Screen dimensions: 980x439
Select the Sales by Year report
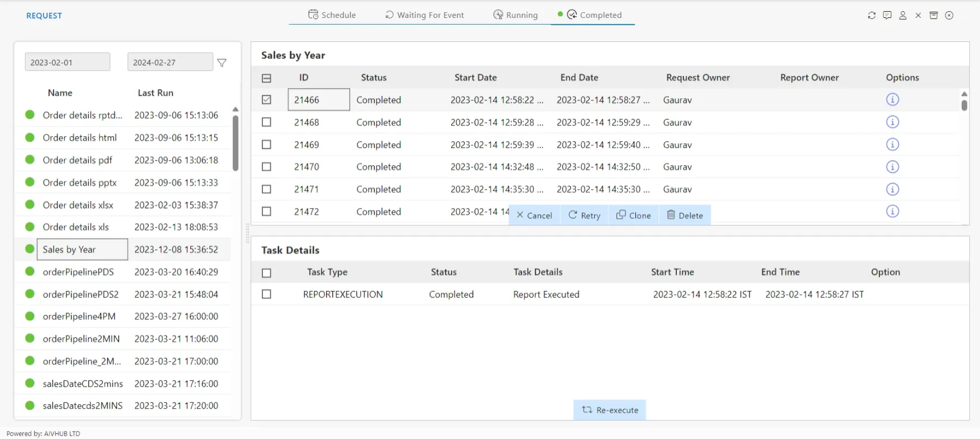[x=82, y=249]
